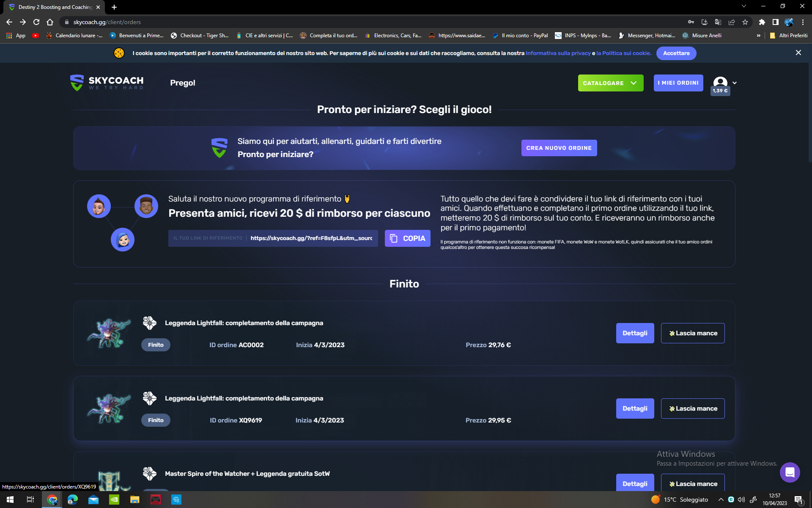The width and height of the screenshot is (812, 508).
Task: Click the Destiny 2 game icon on order AC0002
Action: pos(150,323)
